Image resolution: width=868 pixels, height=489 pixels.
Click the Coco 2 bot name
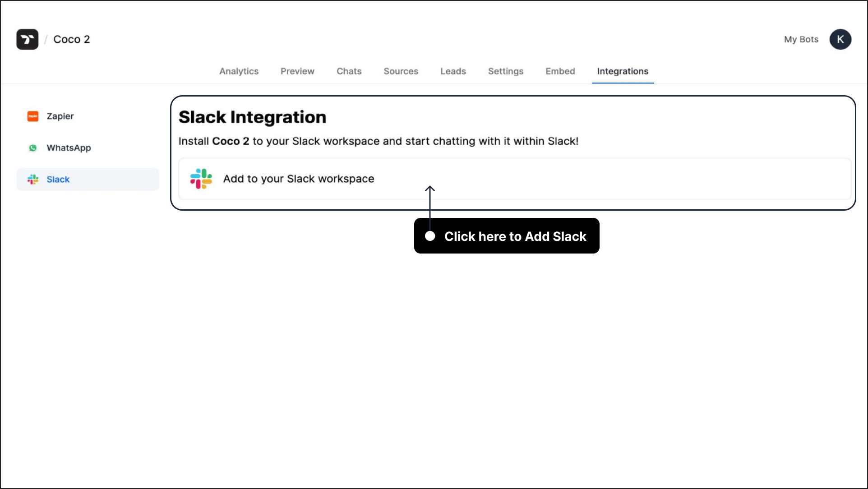tap(71, 39)
